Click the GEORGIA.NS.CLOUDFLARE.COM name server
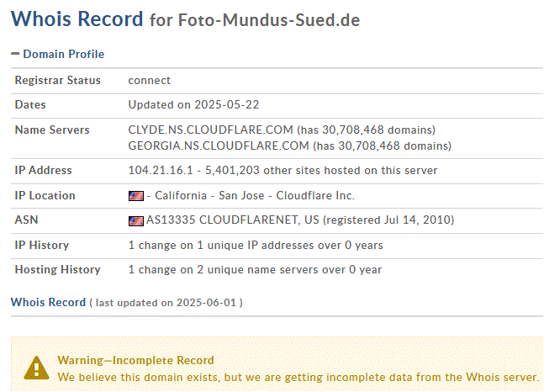This screenshot has width=544, height=392. tap(219, 146)
